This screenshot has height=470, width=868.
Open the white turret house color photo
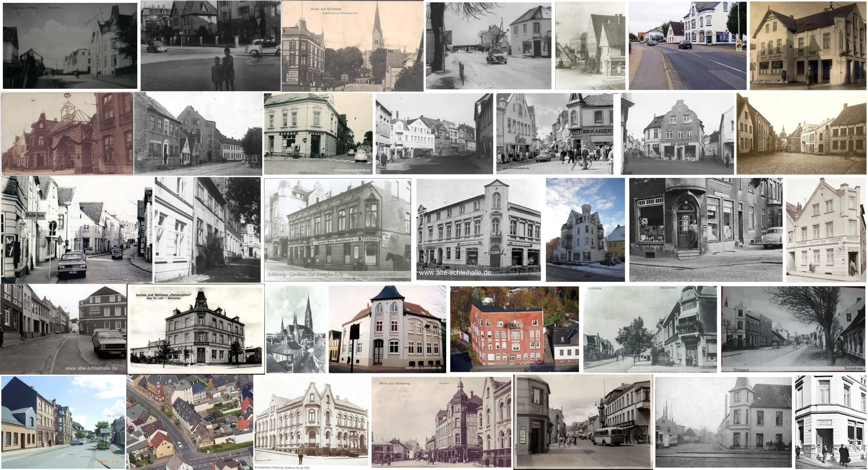387,329
